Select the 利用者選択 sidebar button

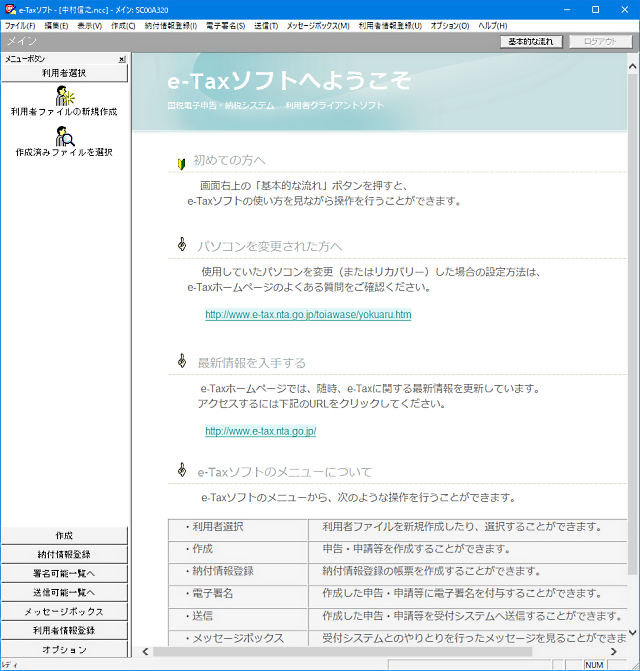64,73
